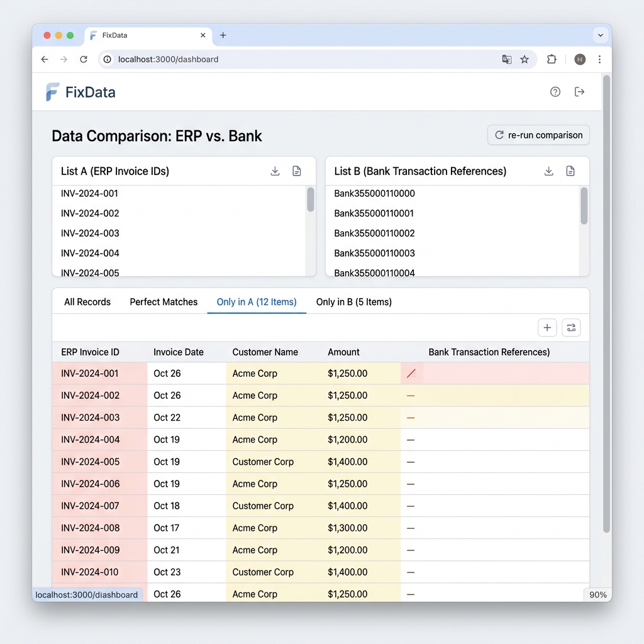Image resolution: width=644 pixels, height=644 pixels.
Task: Click $1,300.00 amount in INV-2024-008 row
Action: click(x=347, y=528)
